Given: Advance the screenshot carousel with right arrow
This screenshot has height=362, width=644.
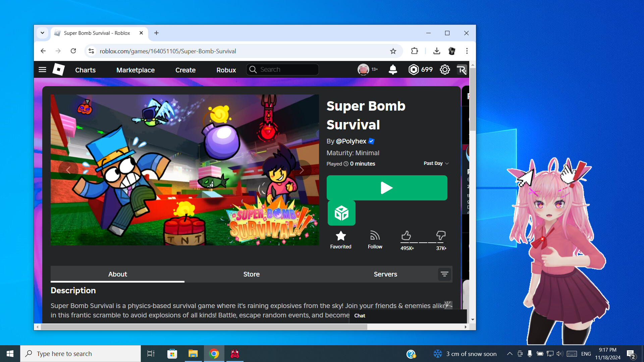Looking at the screenshot, I should point(302,170).
